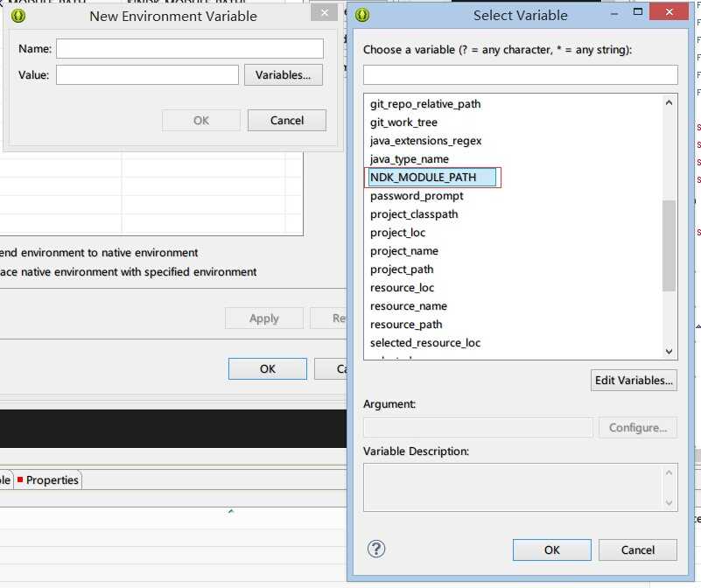Image resolution: width=701 pixels, height=588 pixels.
Task: Select java_extensions_regex variable
Action: (x=425, y=140)
